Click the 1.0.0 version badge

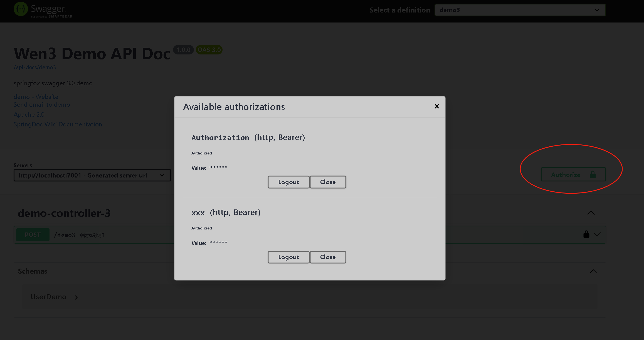(183, 50)
